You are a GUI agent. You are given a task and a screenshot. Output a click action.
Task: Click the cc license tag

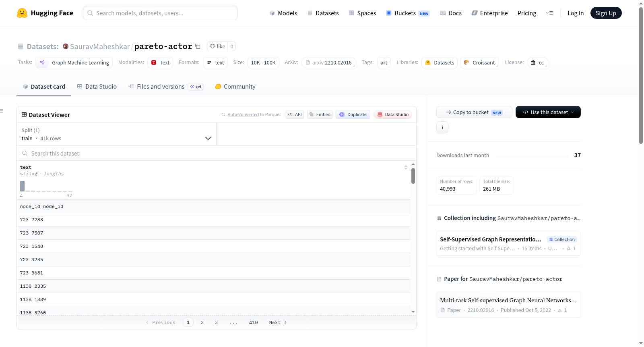[537, 62]
